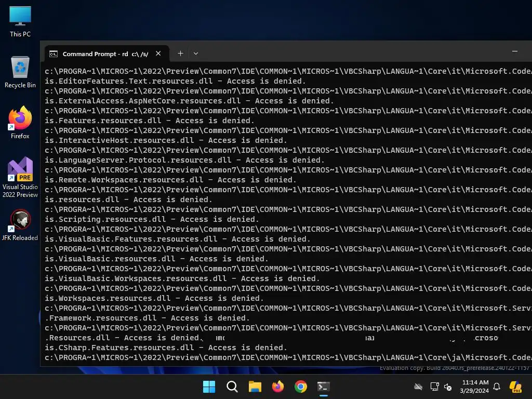
Task: Click the line 'is.Workspaces.resources.dll - Access is denied.'
Action: (x=154, y=298)
